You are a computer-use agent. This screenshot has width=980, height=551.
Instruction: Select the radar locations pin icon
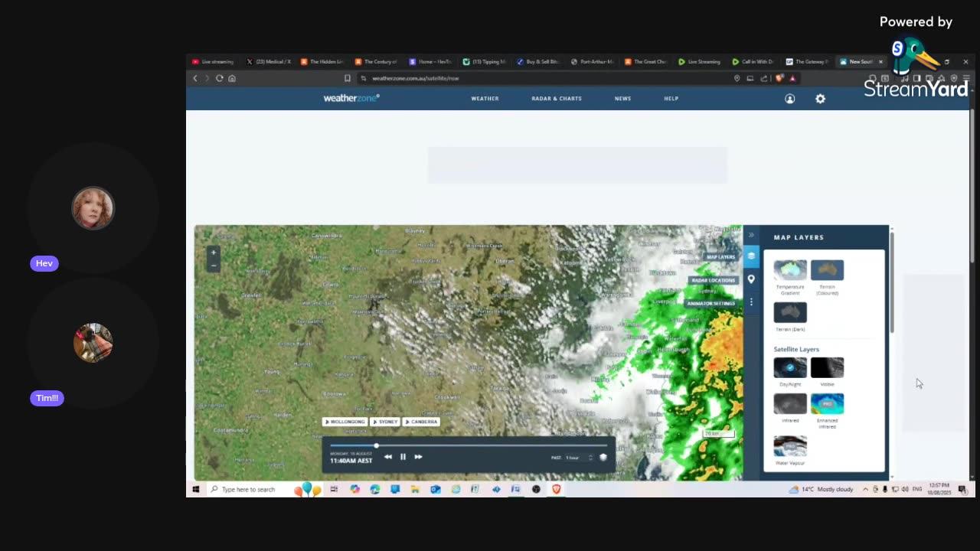(751, 279)
